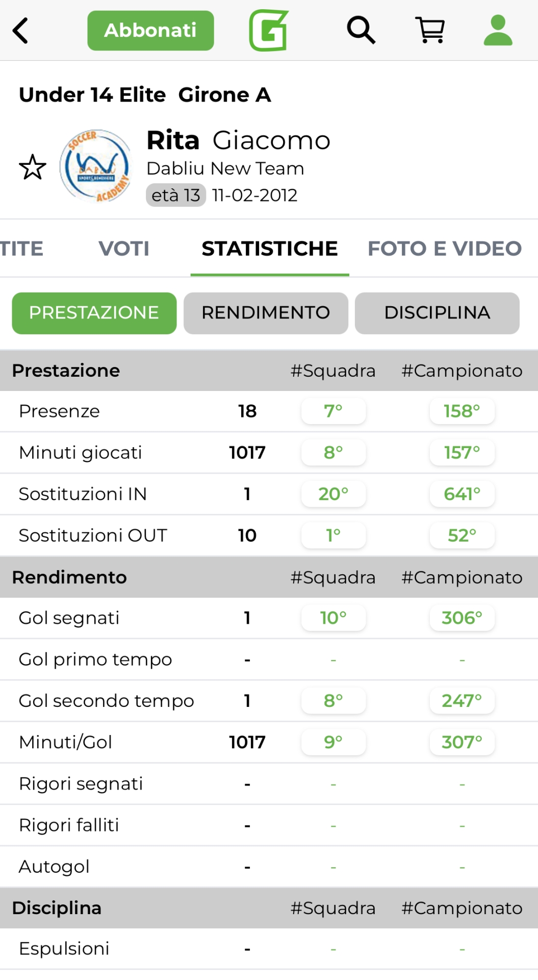The height and width of the screenshot is (980, 538).
Task: Switch to the VOTI tab
Action: pyautogui.click(x=124, y=249)
